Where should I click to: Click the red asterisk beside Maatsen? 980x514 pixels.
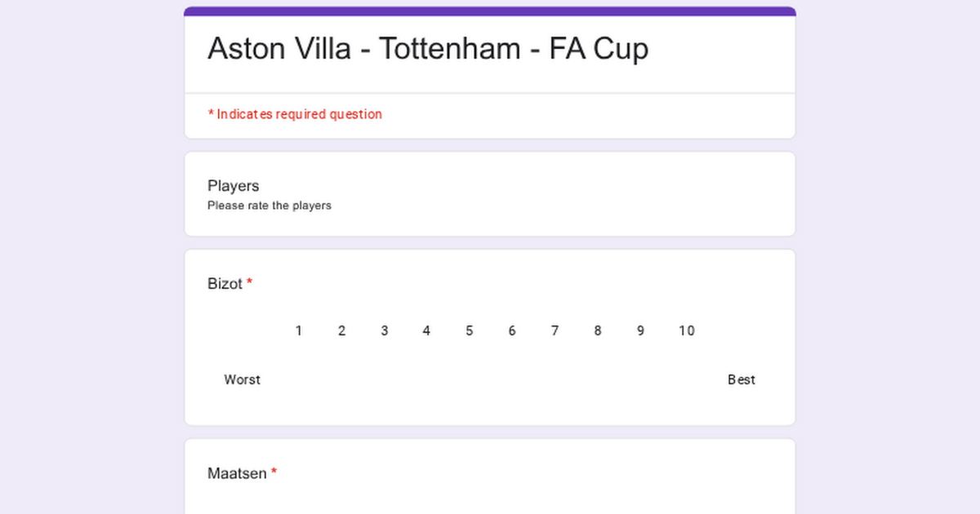(x=274, y=472)
